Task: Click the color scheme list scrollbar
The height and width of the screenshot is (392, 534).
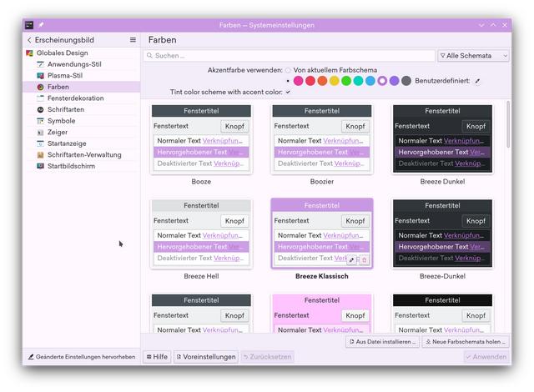Action: pos(508,124)
